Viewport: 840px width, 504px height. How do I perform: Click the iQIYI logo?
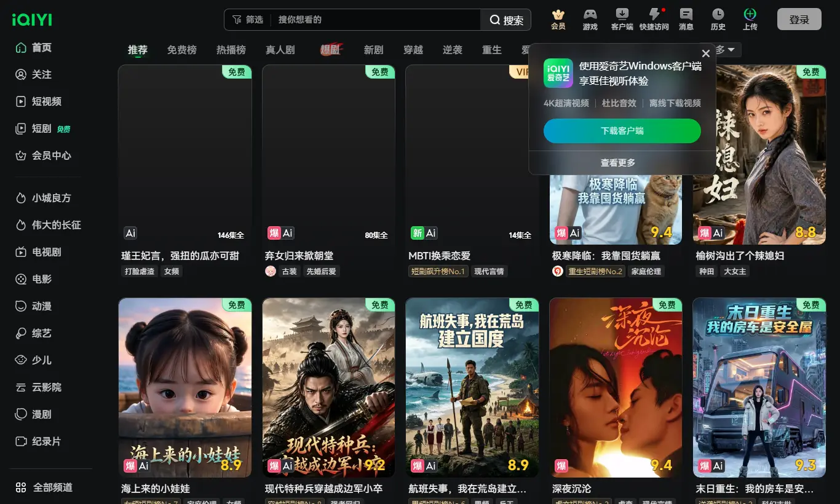[x=32, y=20]
